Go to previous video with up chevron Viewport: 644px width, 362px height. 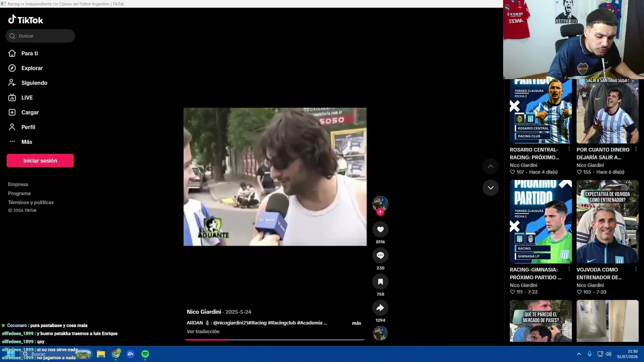tap(491, 166)
